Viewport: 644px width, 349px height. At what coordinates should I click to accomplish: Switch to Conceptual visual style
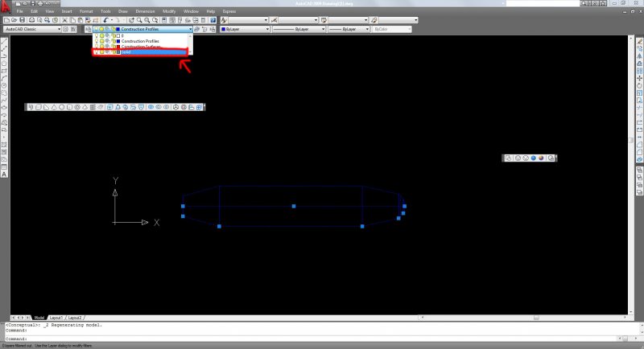click(541, 158)
